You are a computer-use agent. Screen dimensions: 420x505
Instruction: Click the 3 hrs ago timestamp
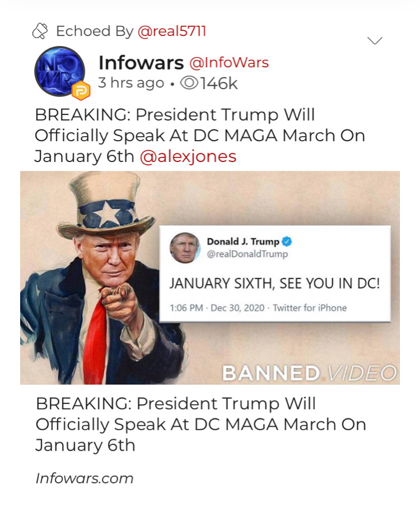[131, 83]
